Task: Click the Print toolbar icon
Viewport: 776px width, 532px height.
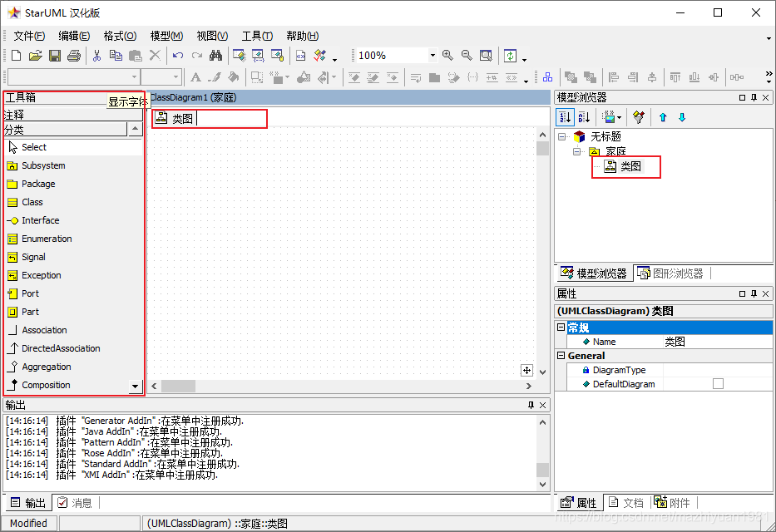Action: [x=74, y=56]
